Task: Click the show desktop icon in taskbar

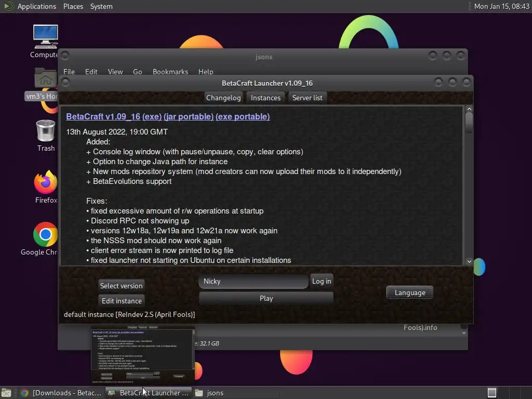Action: [x=6, y=393]
